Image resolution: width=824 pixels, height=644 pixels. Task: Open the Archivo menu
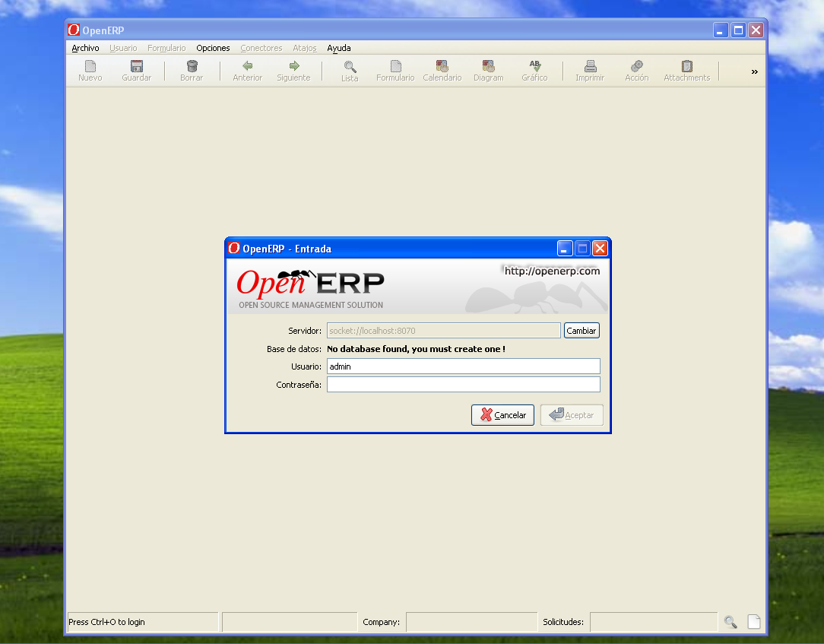click(85, 48)
